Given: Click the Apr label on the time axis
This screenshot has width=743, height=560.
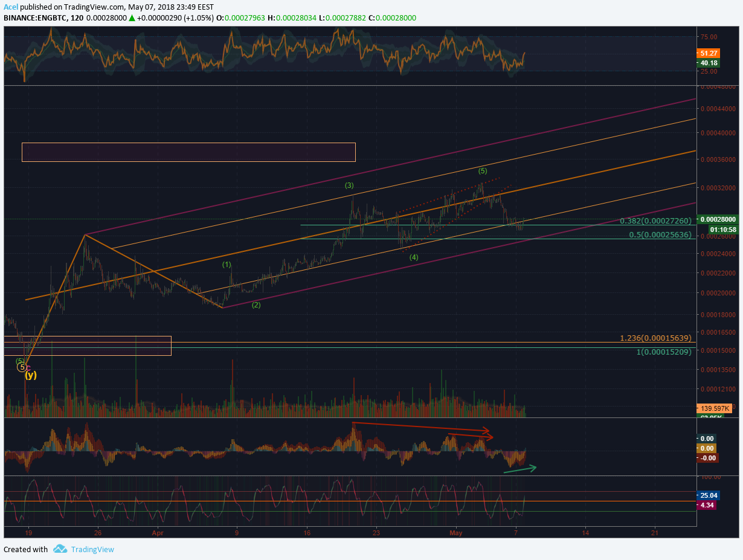Looking at the screenshot, I should coord(158,533).
